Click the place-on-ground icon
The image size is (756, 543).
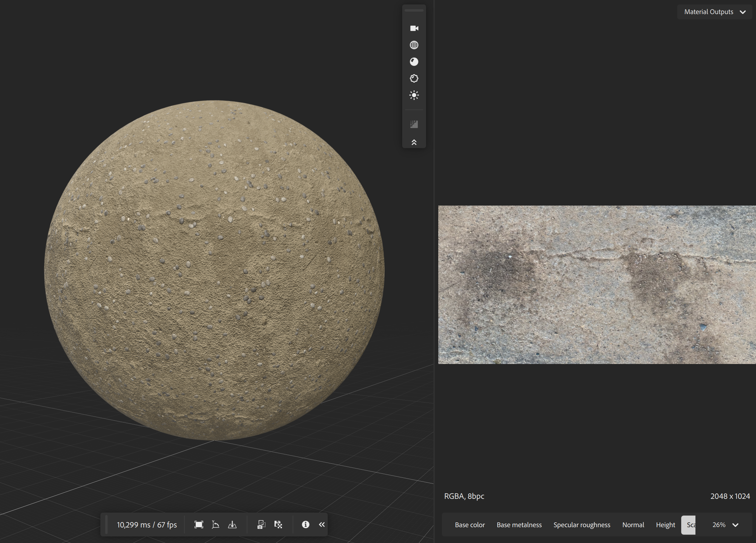coord(232,525)
